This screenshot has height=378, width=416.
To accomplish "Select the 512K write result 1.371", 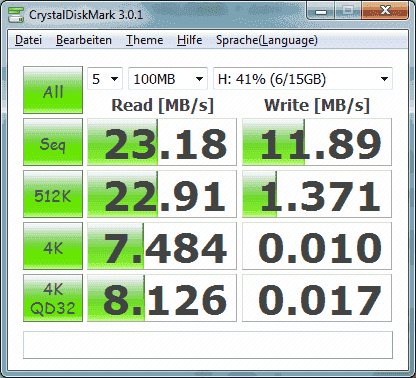I will point(317,194).
